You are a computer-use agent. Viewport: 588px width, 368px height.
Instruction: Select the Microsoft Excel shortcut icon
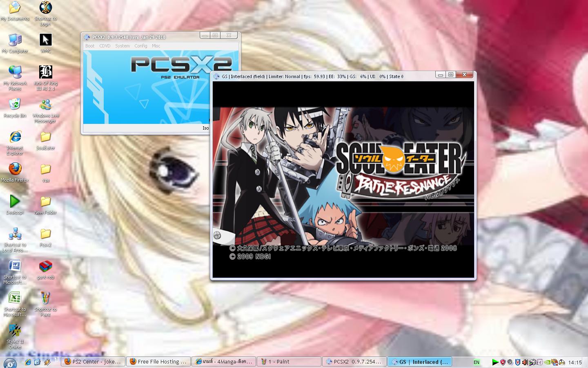pos(15,304)
